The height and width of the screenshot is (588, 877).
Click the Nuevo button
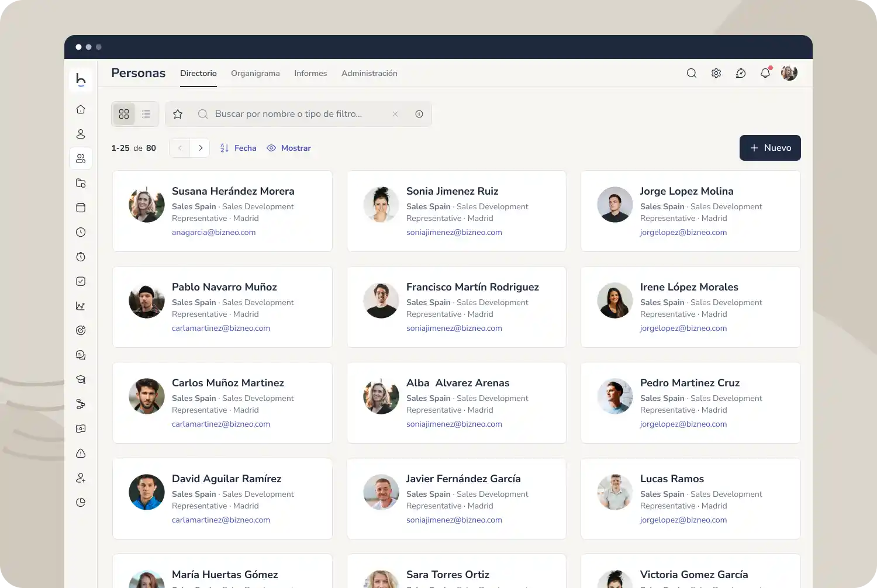coord(769,148)
